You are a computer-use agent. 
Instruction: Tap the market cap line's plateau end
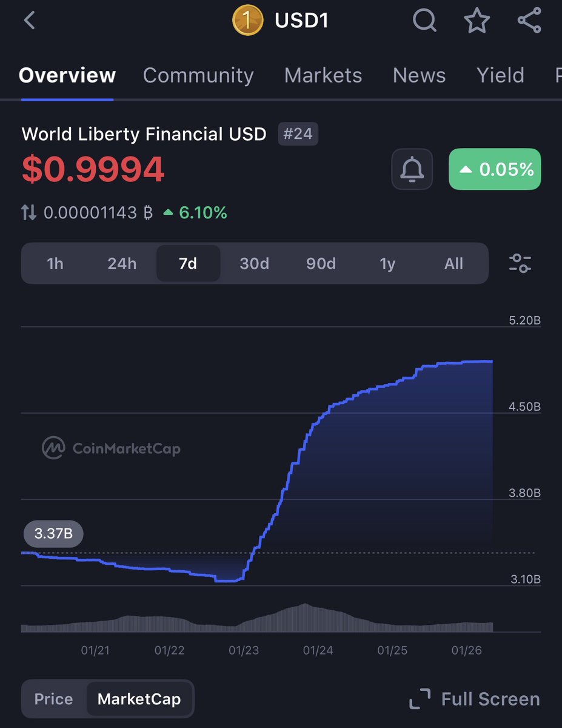pos(492,361)
